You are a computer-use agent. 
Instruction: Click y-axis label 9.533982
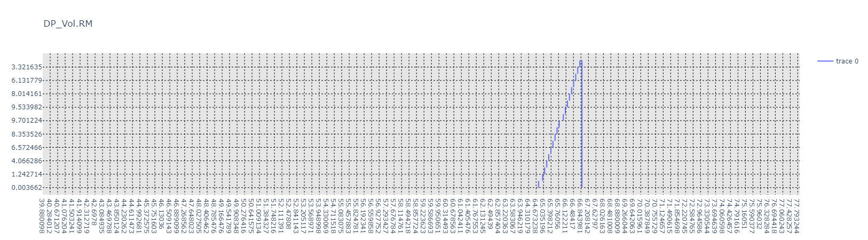[27, 107]
